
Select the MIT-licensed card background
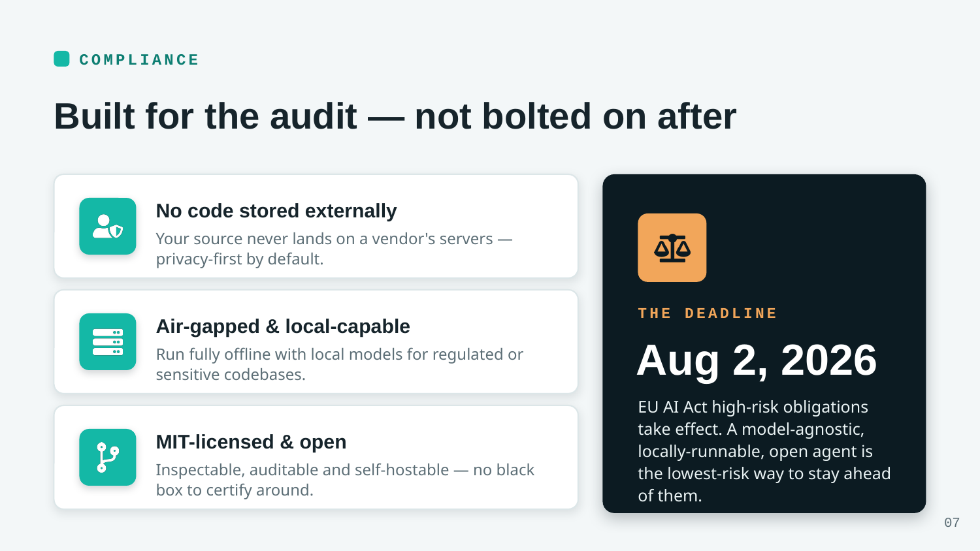316,457
